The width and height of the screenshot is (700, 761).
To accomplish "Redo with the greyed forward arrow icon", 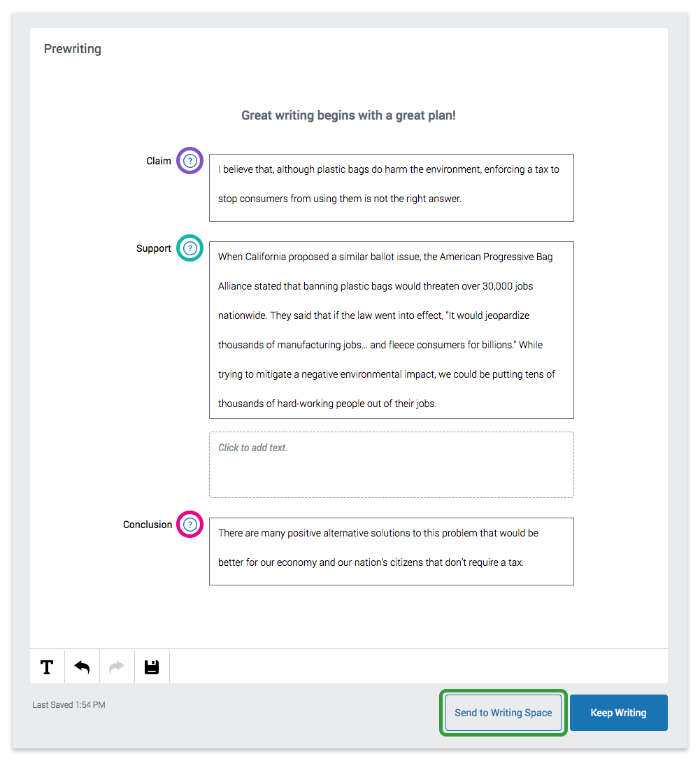I will 117,667.
